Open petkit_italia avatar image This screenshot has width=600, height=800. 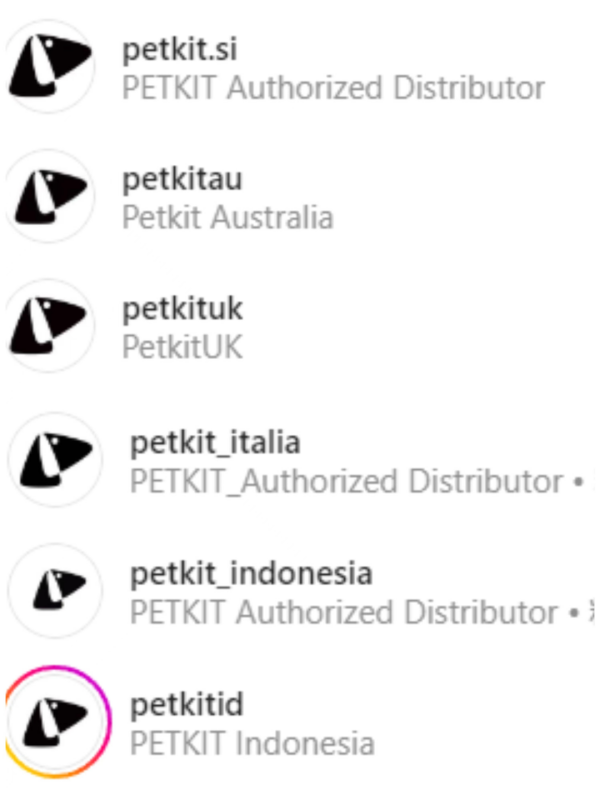[55, 460]
